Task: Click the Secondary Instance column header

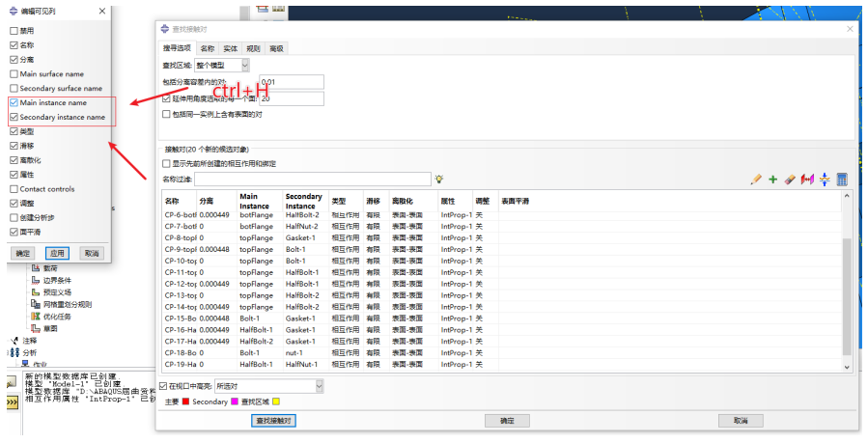Action: point(305,202)
